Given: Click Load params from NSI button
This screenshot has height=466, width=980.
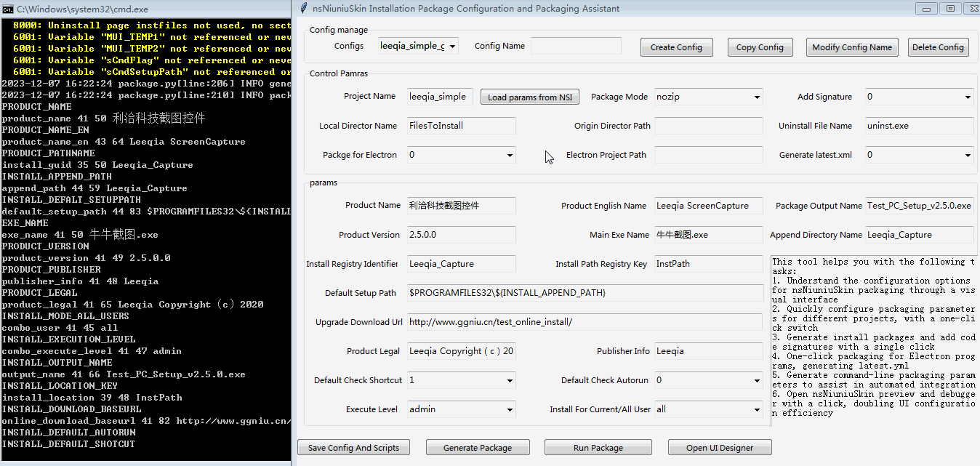Looking at the screenshot, I should point(530,97).
